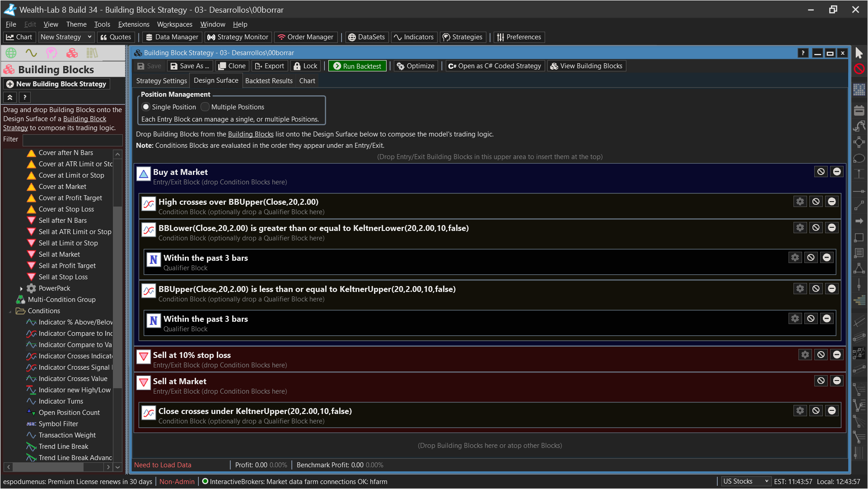
Task: Remove the High crosses over BBUpper condition
Action: (832, 202)
